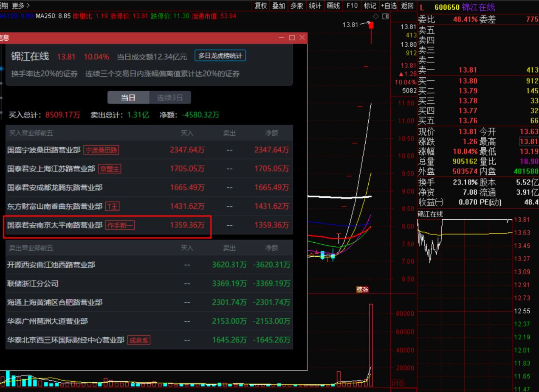
Task: Click the boxed 最高 13.81 value
Action: coord(529,142)
